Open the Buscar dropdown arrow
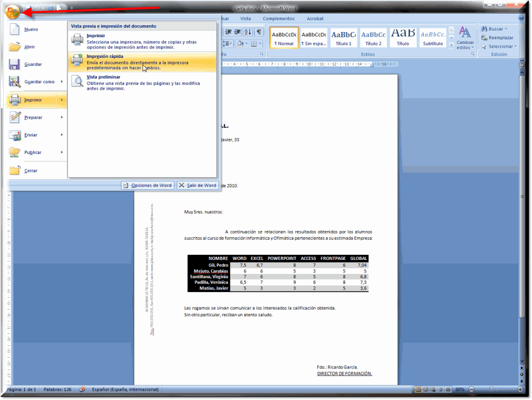The width and height of the screenshot is (532, 400). pos(506,29)
